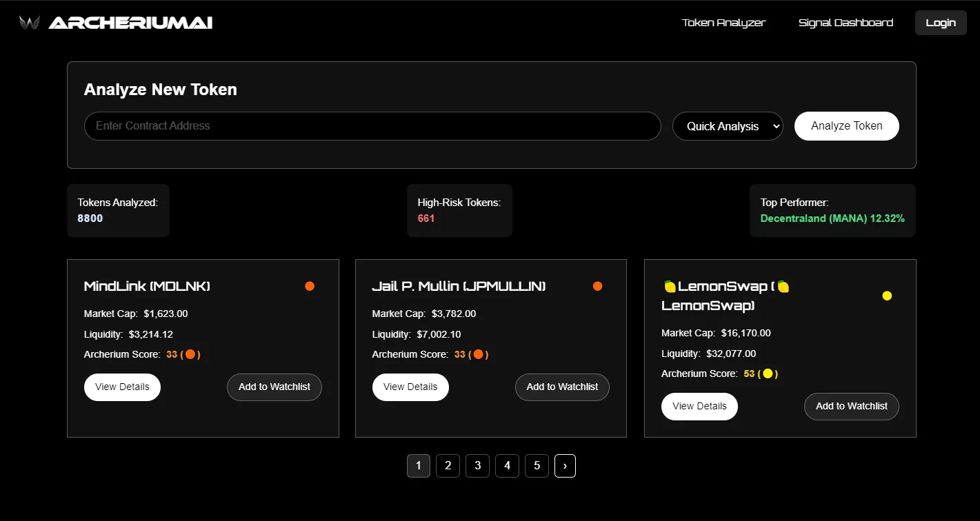Select page 3 in pagination
The width and height of the screenshot is (980, 521).
click(x=477, y=465)
